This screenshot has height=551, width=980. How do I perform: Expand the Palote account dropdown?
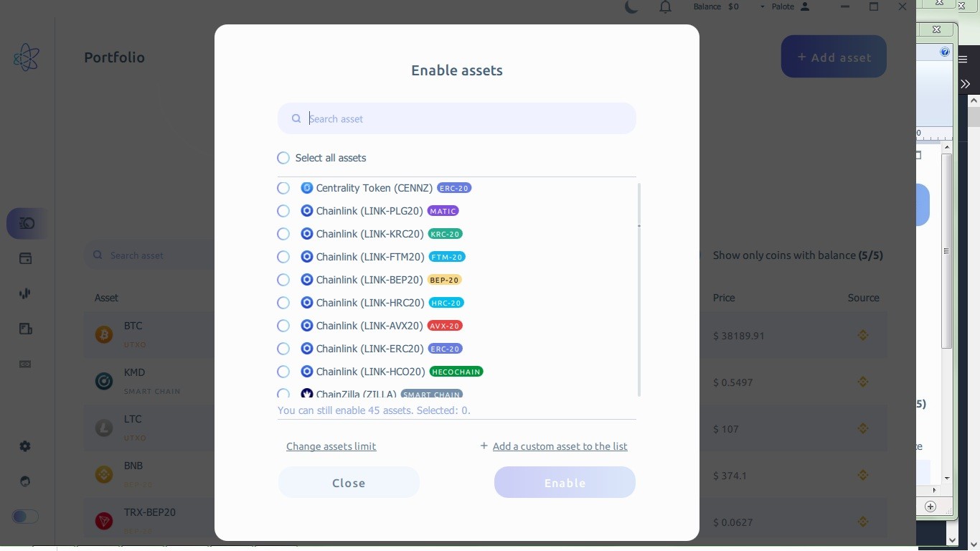tap(791, 6)
